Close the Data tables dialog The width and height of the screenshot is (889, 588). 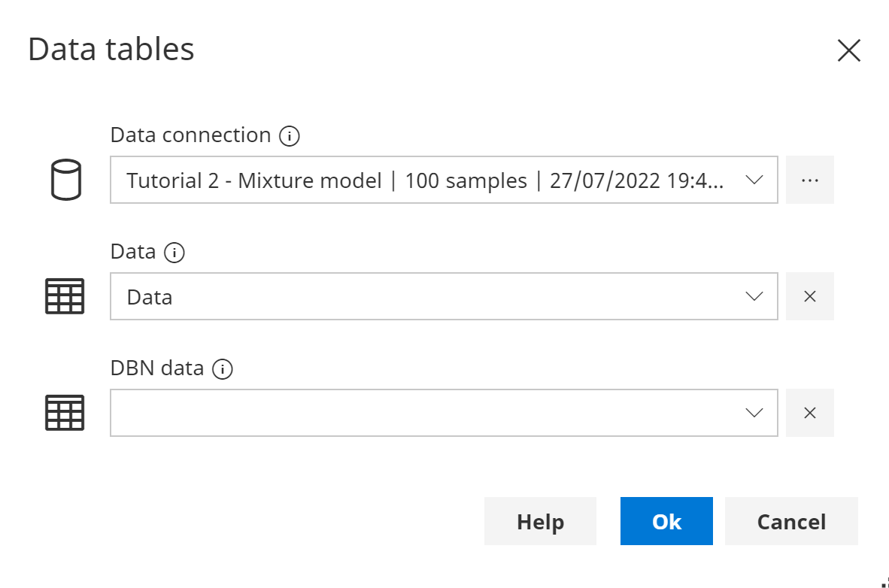pyautogui.click(x=849, y=50)
